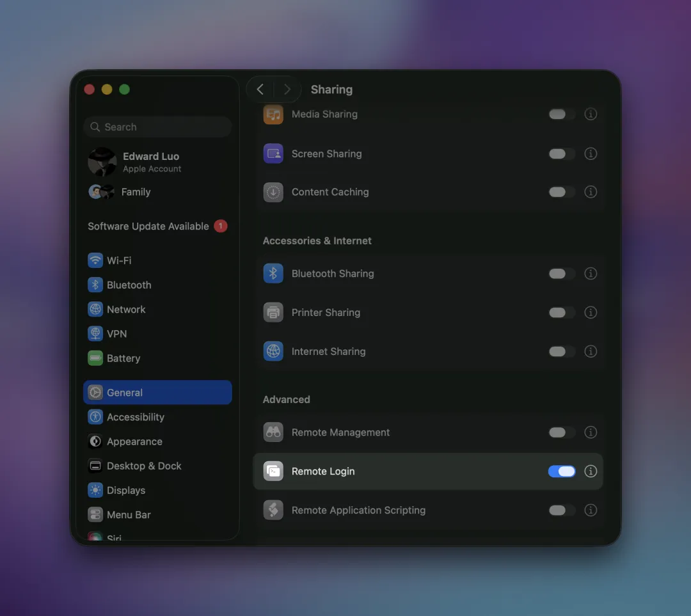Open Wi-Fi settings in sidebar
Viewport: 691px width, 616px height.
pyautogui.click(x=157, y=260)
